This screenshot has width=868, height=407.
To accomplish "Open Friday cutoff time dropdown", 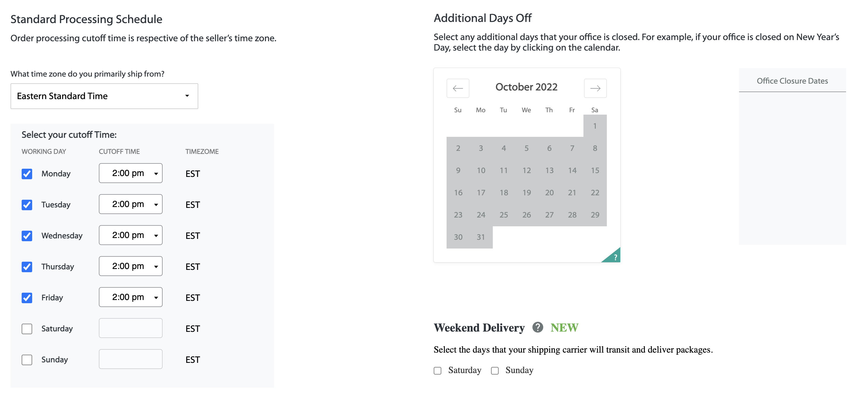I will click(130, 297).
